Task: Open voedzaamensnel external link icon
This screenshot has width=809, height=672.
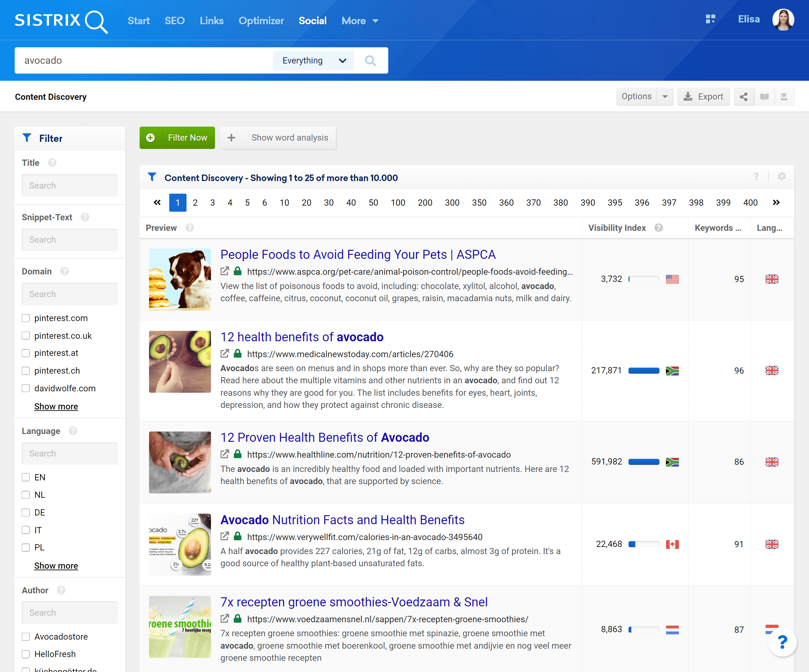Action: (225, 619)
